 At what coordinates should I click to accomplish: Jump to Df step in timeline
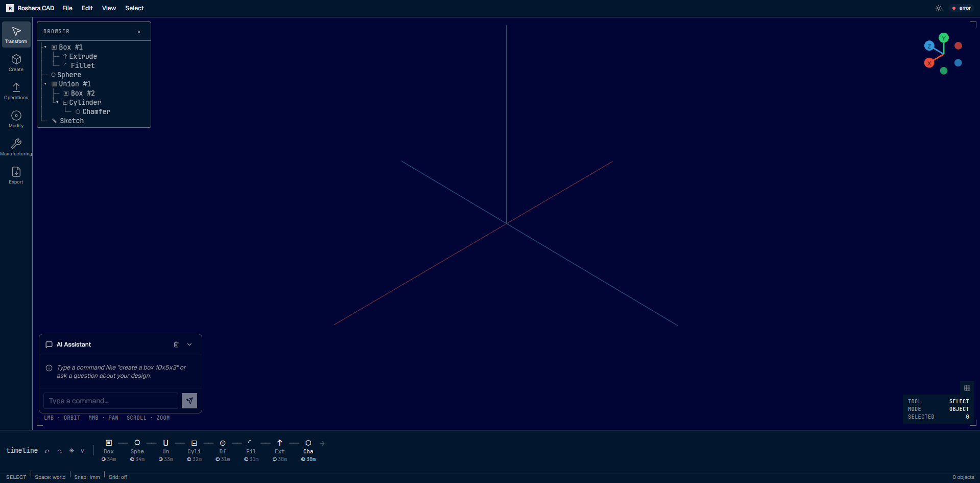[x=223, y=450]
